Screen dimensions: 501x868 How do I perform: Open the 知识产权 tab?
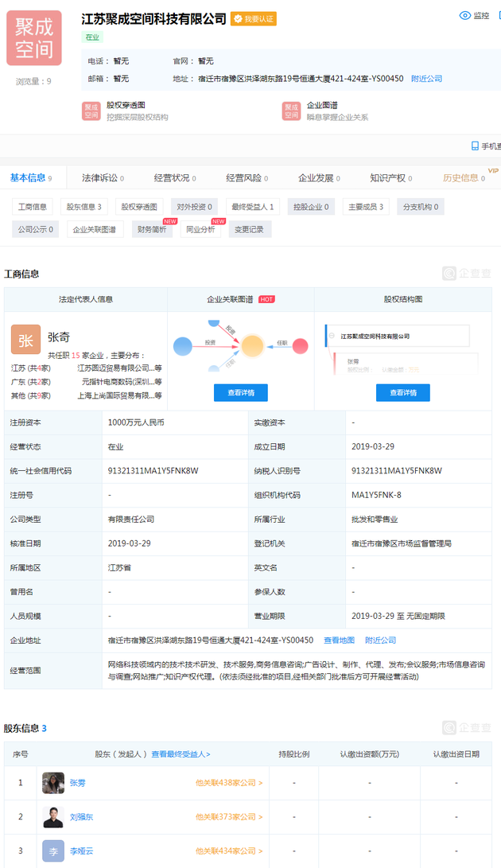(390, 178)
